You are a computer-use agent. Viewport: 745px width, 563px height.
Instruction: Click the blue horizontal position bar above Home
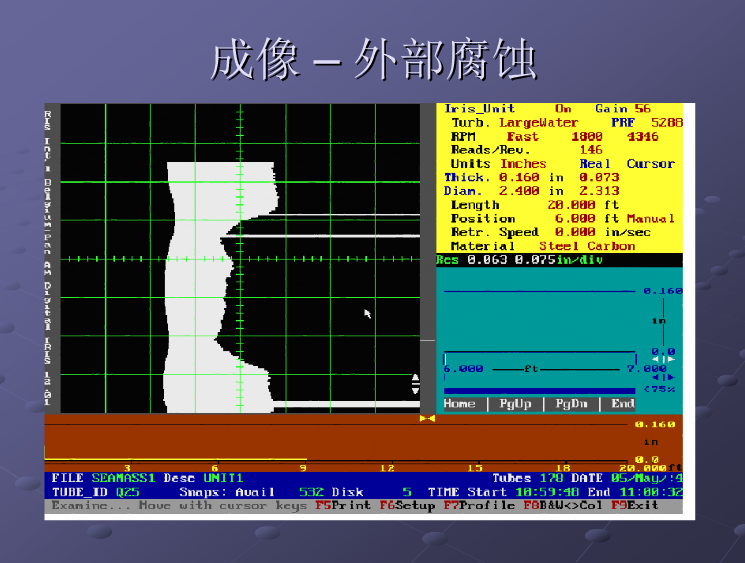click(540, 390)
